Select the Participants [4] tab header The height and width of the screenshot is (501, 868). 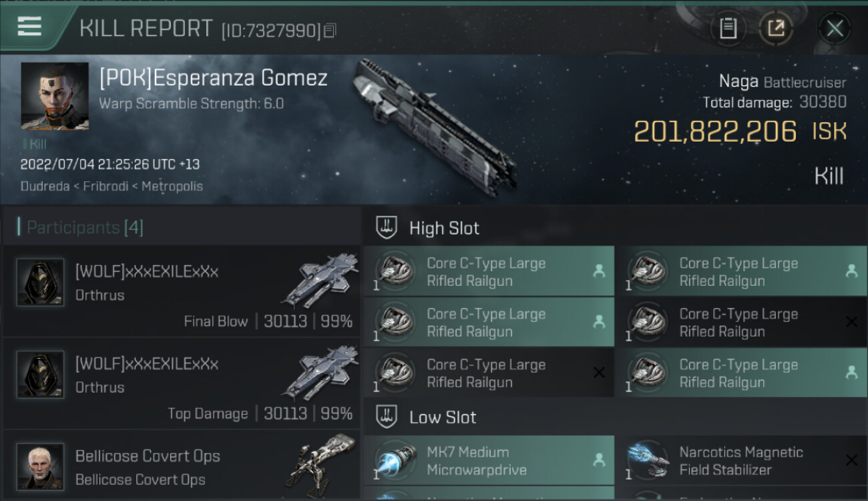tap(85, 227)
